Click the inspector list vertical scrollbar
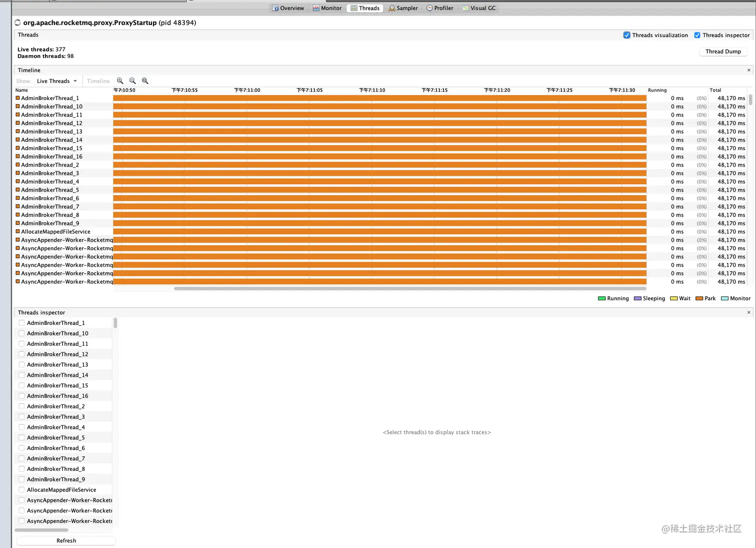Image resolution: width=756 pixels, height=548 pixels. pos(115,323)
